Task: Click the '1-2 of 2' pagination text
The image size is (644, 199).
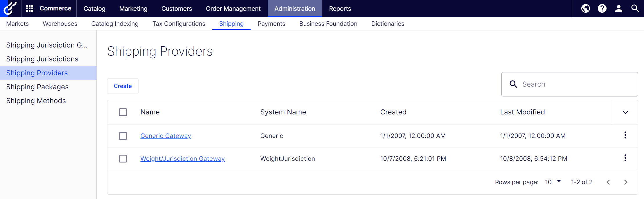Action: (582, 182)
